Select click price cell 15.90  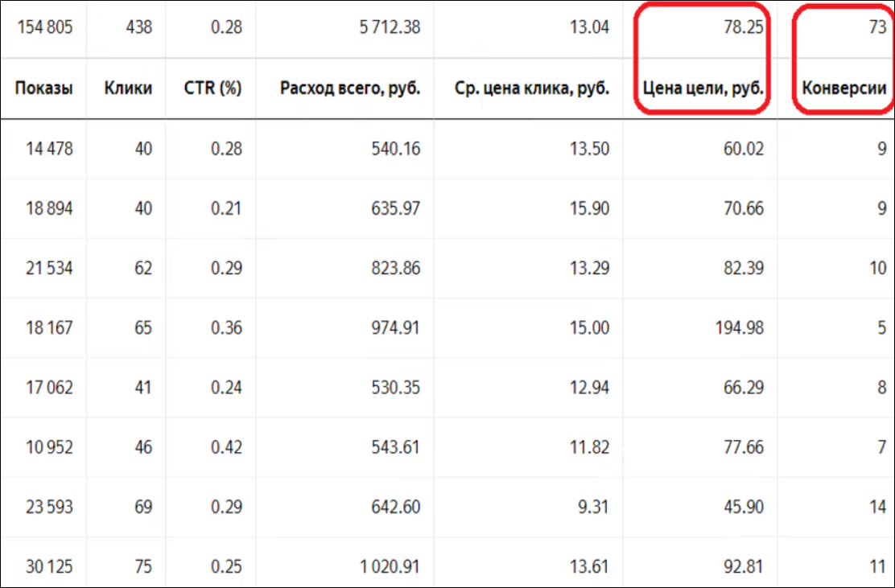[589, 209]
